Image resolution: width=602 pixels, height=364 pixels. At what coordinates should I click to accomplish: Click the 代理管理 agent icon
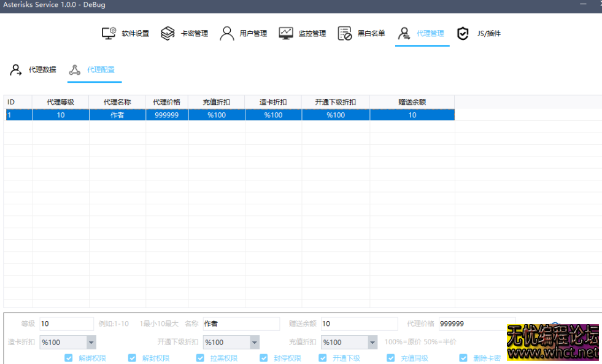[403, 32]
